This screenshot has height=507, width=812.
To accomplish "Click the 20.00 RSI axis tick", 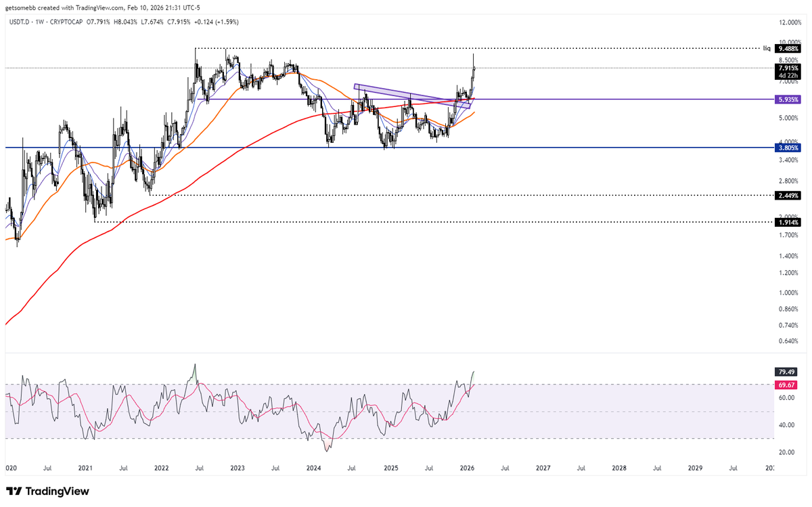I will [x=787, y=452].
